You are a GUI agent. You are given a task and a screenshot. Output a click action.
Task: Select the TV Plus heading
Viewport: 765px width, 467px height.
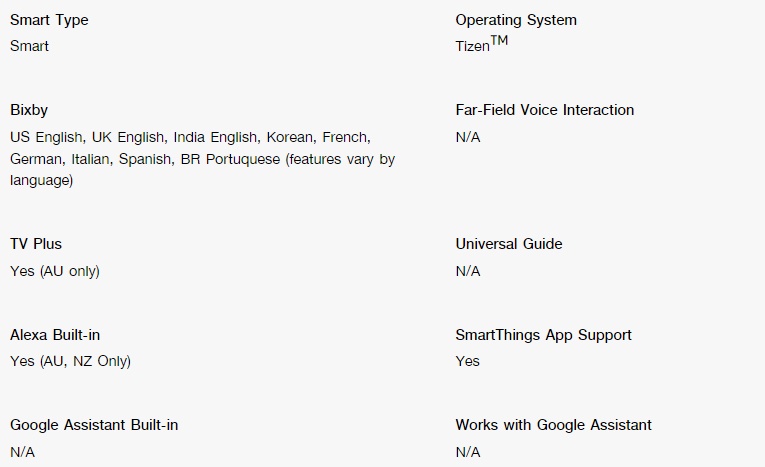[x=36, y=244]
